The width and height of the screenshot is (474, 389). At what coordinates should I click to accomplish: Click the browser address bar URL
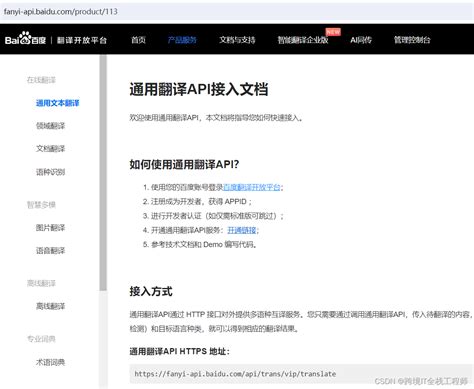coord(61,12)
